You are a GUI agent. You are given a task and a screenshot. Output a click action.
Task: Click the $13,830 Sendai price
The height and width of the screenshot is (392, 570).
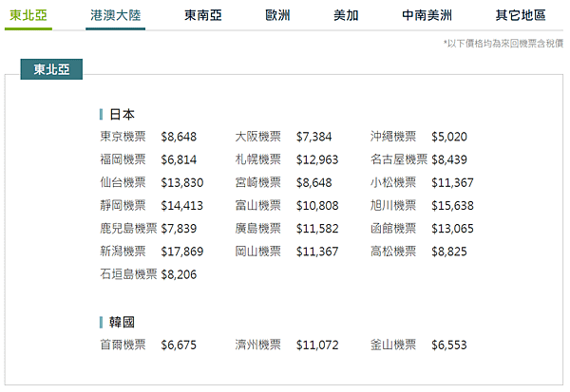tap(181, 183)
